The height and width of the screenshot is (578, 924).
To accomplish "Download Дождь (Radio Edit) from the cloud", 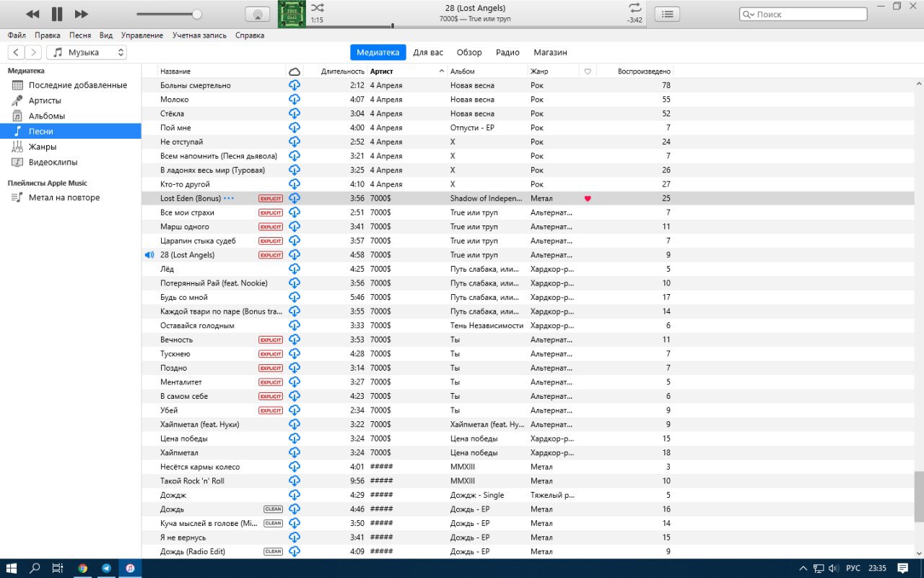I will click(295, 551).
